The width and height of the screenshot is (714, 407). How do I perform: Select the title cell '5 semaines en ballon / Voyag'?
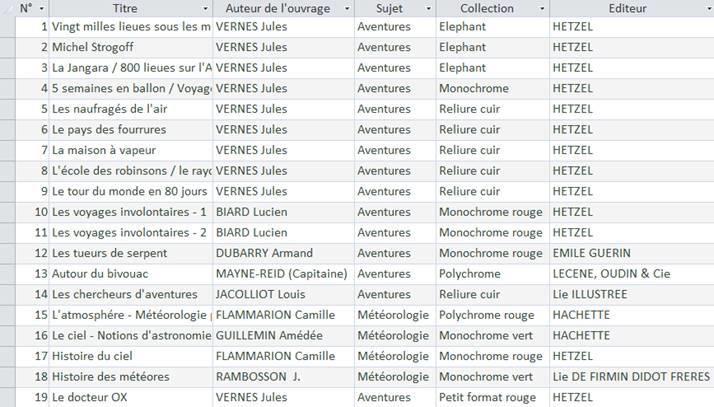tap(131, 88)
